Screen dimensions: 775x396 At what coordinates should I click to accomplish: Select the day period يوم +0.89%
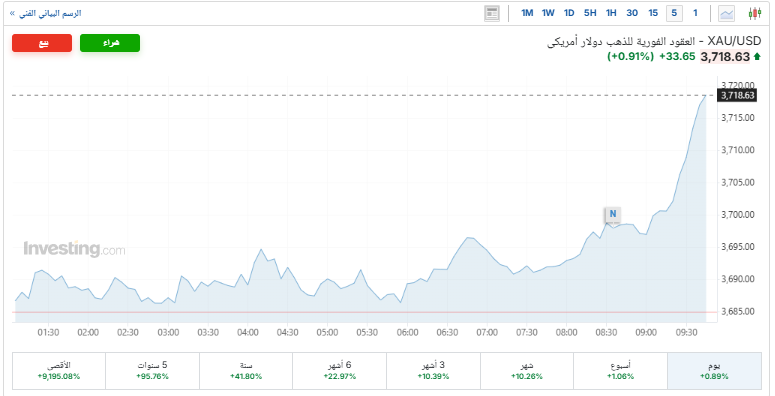pos(714,371)
